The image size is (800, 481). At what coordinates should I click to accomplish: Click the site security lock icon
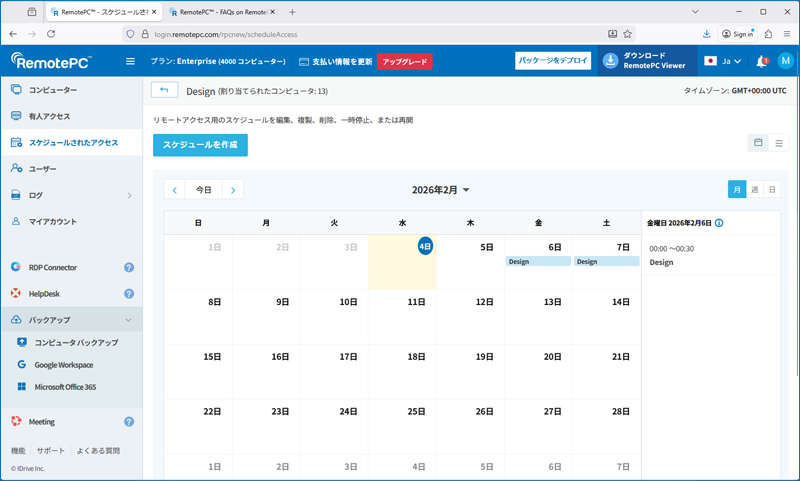click(x=145, y=34)
